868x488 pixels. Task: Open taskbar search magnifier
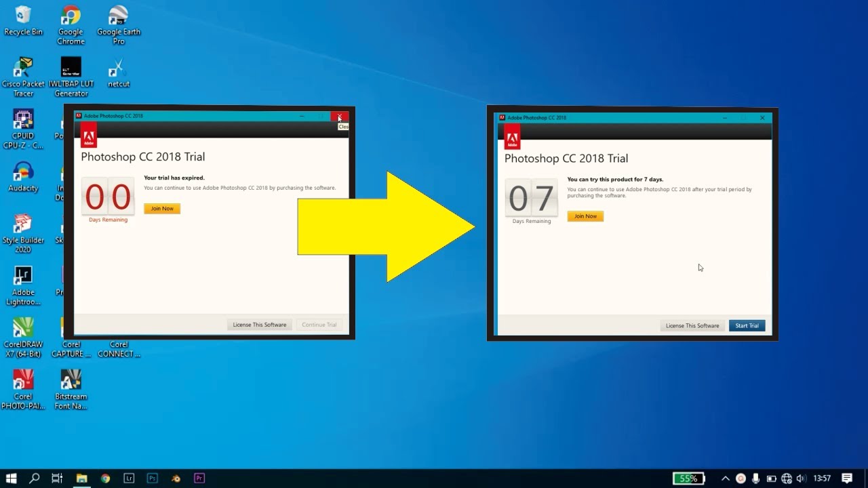click(35, 478)
